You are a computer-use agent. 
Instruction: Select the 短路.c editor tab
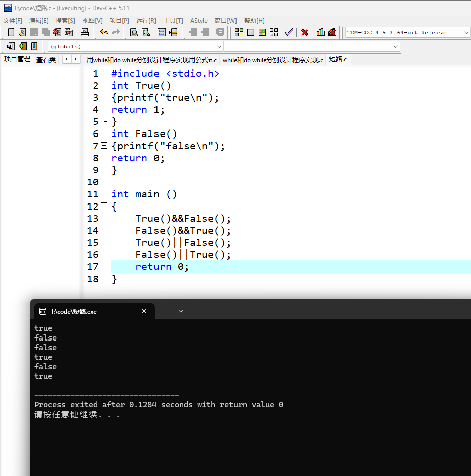click(338, 59)
